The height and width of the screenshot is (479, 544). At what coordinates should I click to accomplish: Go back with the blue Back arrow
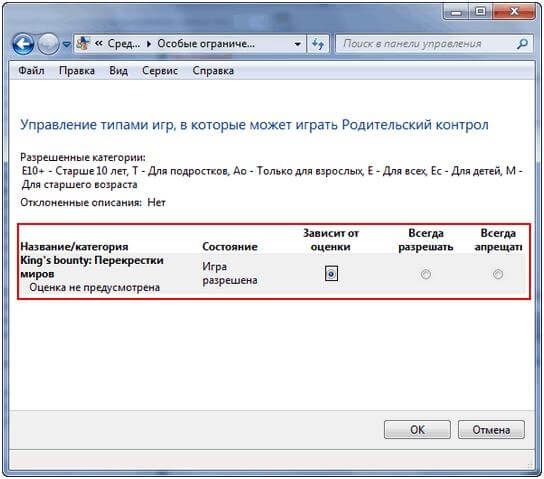pos(23,44)
